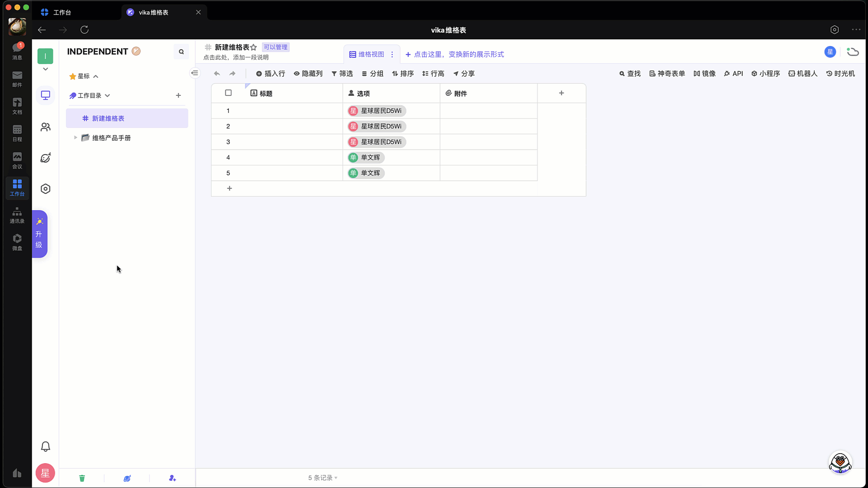Open the 微盘 drive icon
This screenshot has height=488, width=868.
(x=17, y=242)
